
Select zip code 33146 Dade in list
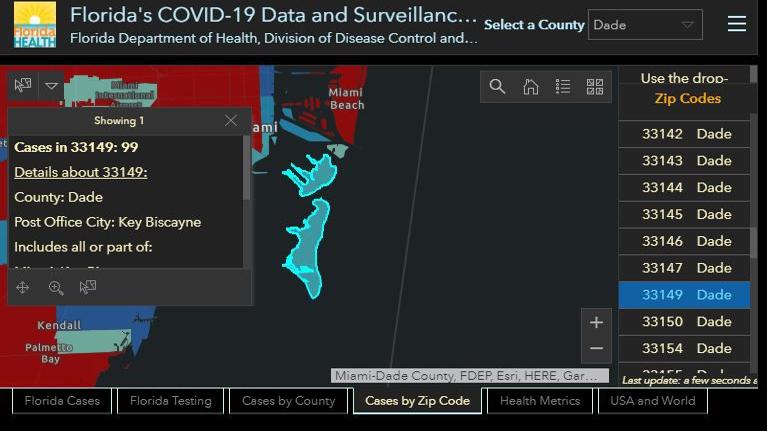tap(684, 241)
